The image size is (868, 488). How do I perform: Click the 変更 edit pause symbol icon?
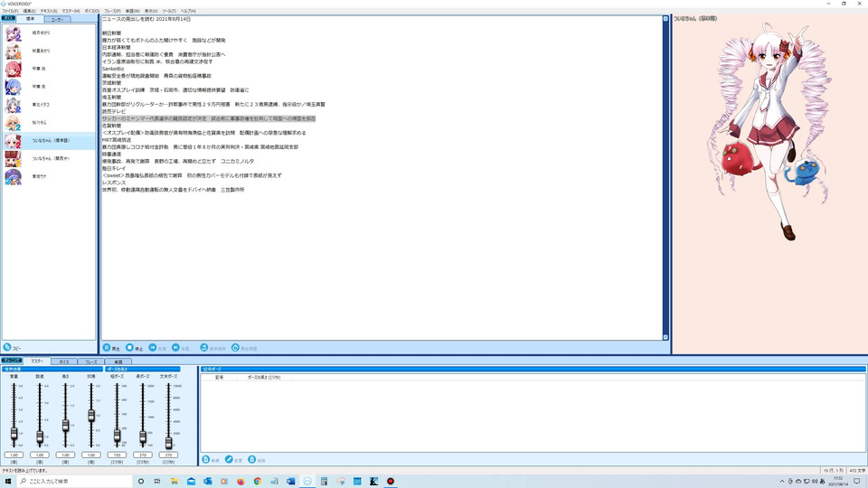[229, 460]
